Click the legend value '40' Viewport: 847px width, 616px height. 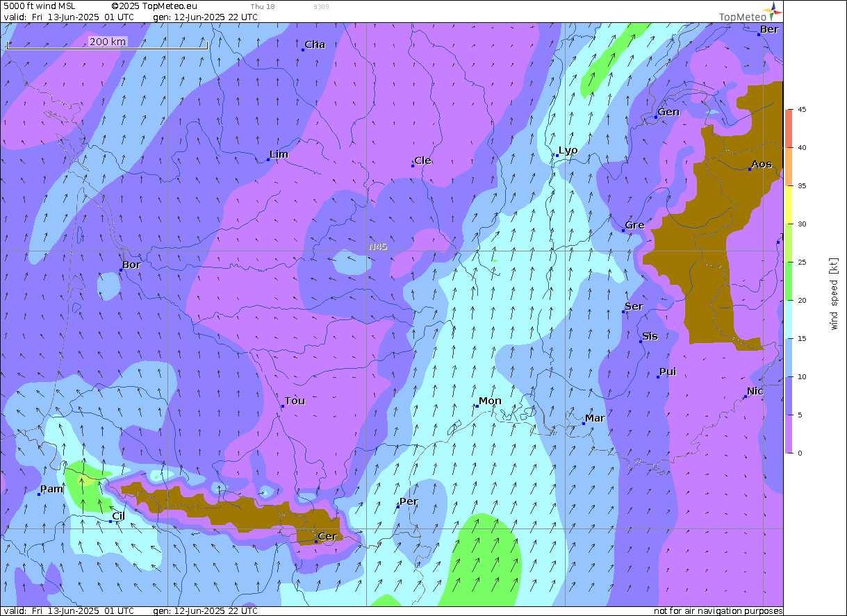(x=802, y=147)
